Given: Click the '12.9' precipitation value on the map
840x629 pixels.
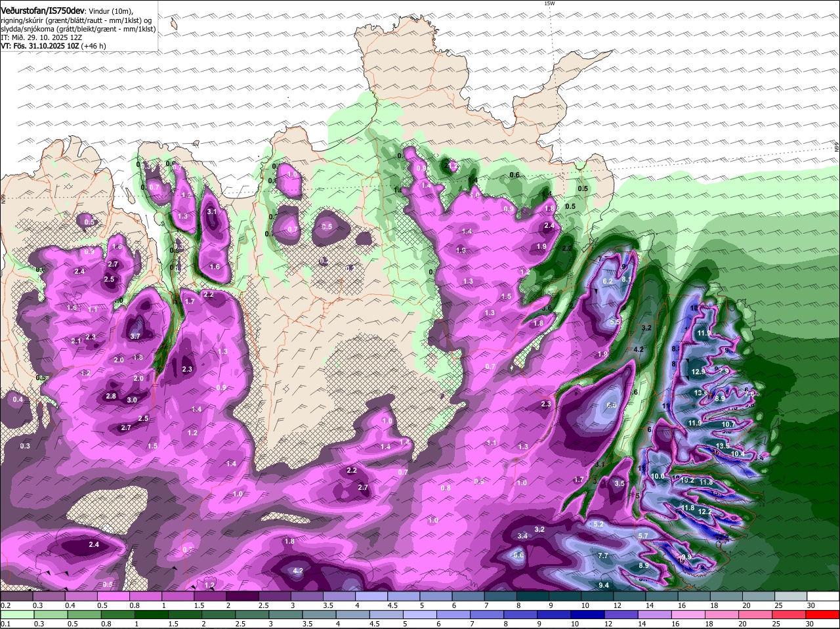Looking at the screenshot, I should (x=698, y=372).
